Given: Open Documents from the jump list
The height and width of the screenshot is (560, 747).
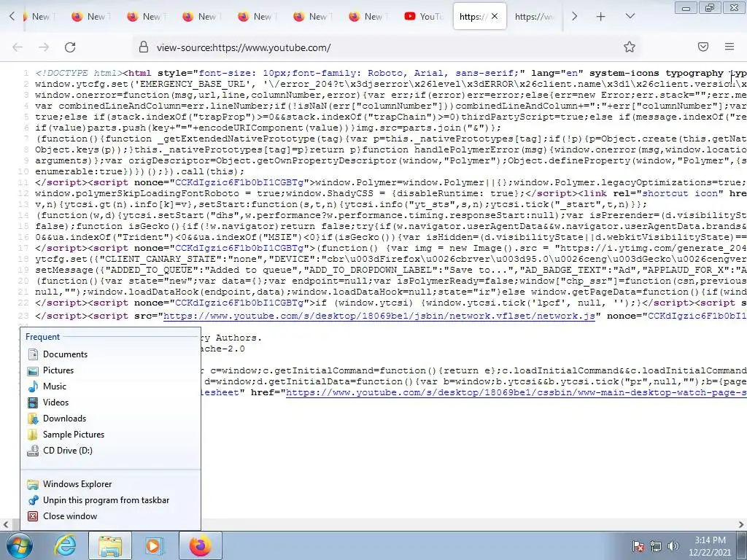Looking at the screenshot, I should [110, 354].
